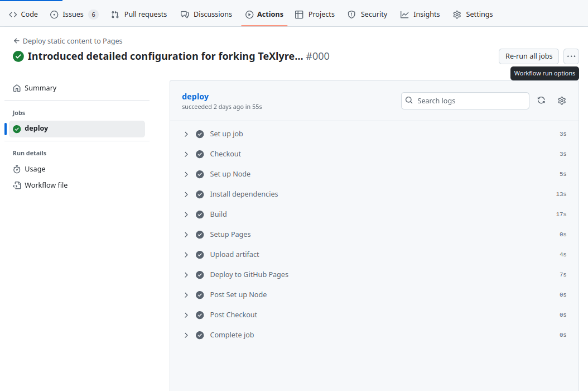Image resolution: width=588 pixels, height=391 pixels.
Task: Expand the Deploy to GitHub Pages step
Action: click(x=186, y=275)
